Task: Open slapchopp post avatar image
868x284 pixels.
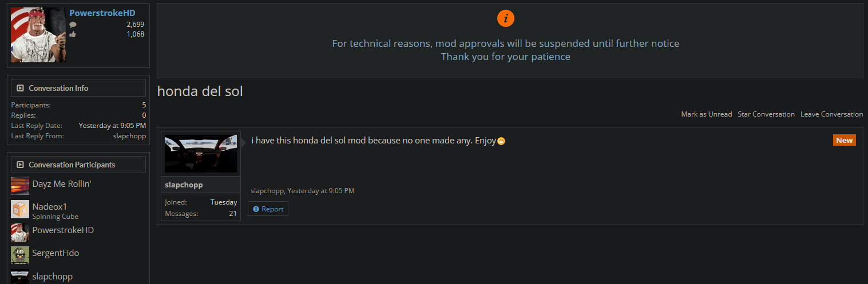Action: pyautogui.click(x=201, y=154)
